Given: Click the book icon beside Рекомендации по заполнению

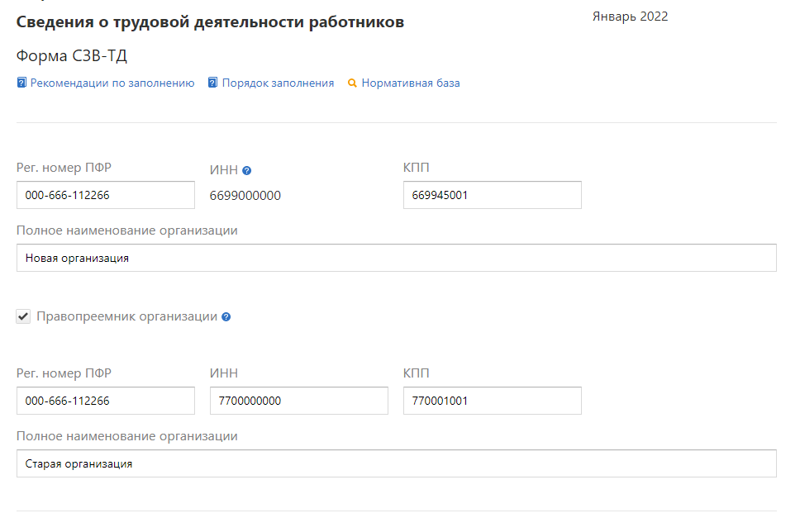Looking at the screenshot, I should [x=21, y=83].
